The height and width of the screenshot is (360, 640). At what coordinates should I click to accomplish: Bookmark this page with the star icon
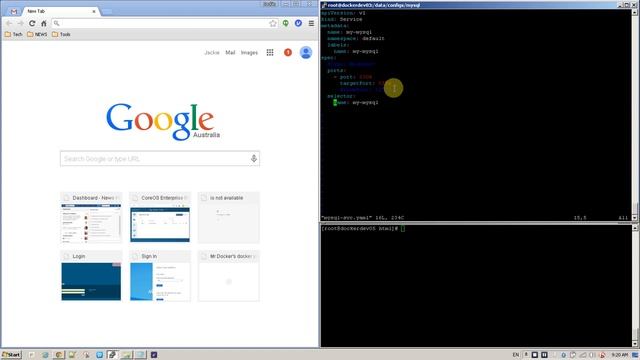[x=273, y=24]
